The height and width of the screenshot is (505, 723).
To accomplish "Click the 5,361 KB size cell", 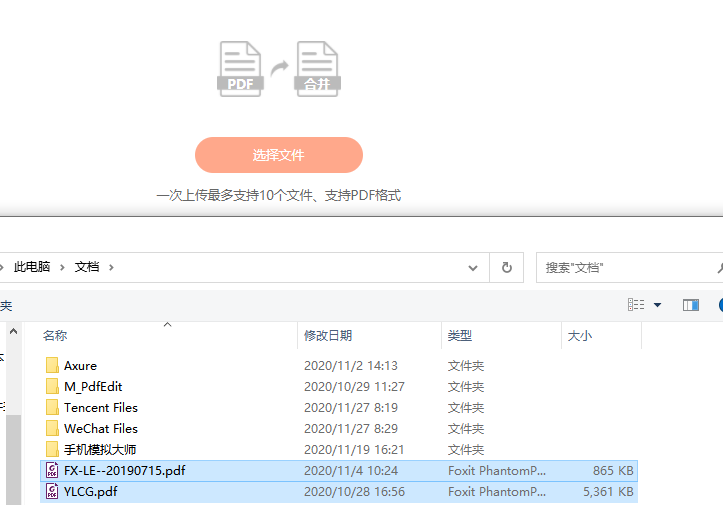I will pos(608,492).
